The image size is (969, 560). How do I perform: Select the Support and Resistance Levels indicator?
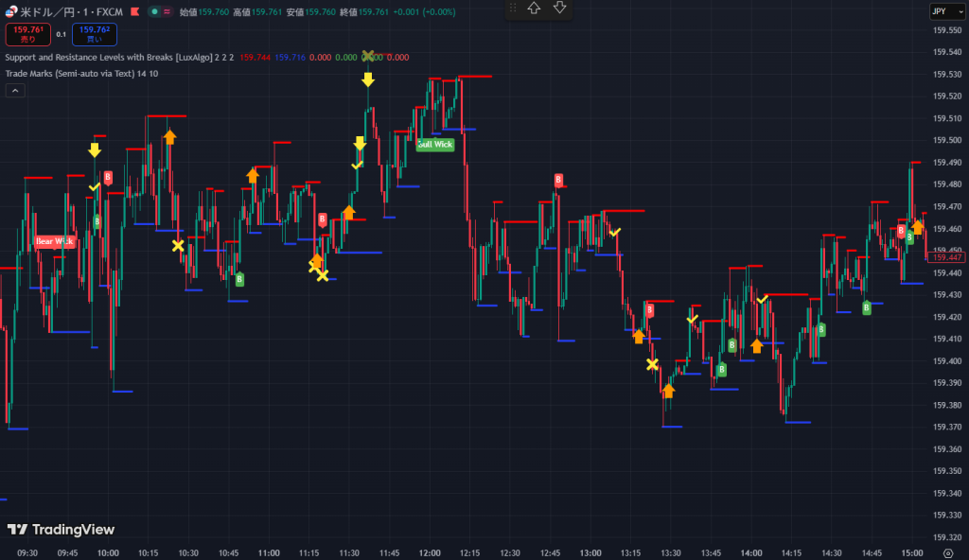109,58
